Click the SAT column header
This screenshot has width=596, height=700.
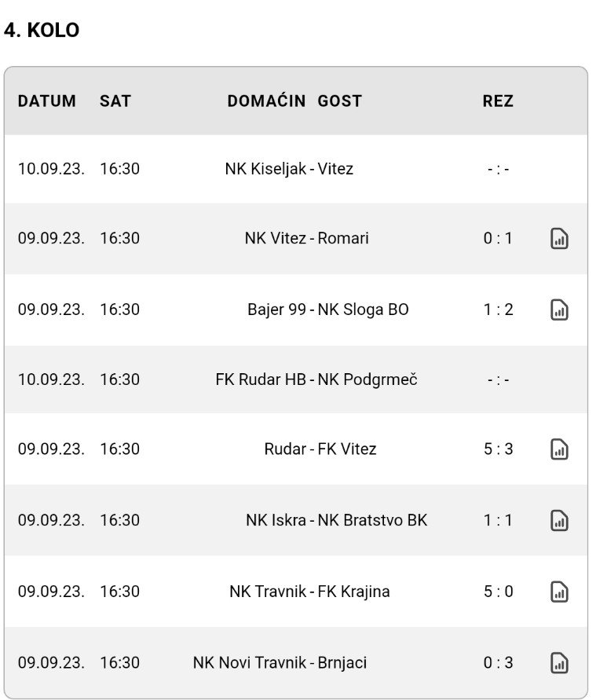tap(115, 101)
